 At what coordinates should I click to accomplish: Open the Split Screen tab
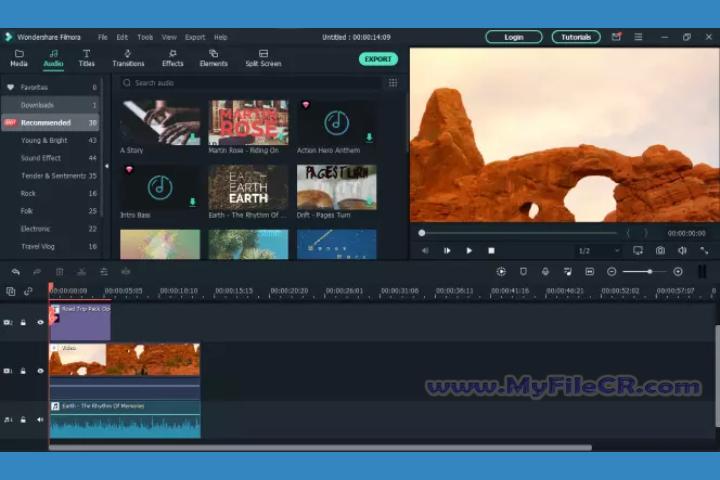point(263,58)
